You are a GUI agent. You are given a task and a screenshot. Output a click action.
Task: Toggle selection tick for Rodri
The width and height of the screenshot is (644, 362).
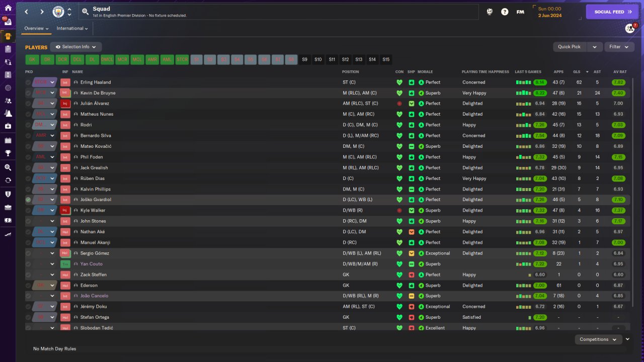tap(28, 125)
